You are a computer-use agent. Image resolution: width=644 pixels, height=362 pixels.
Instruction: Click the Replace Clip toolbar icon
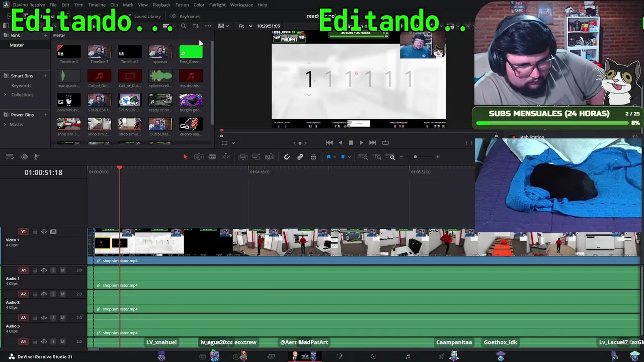[270, 157]
